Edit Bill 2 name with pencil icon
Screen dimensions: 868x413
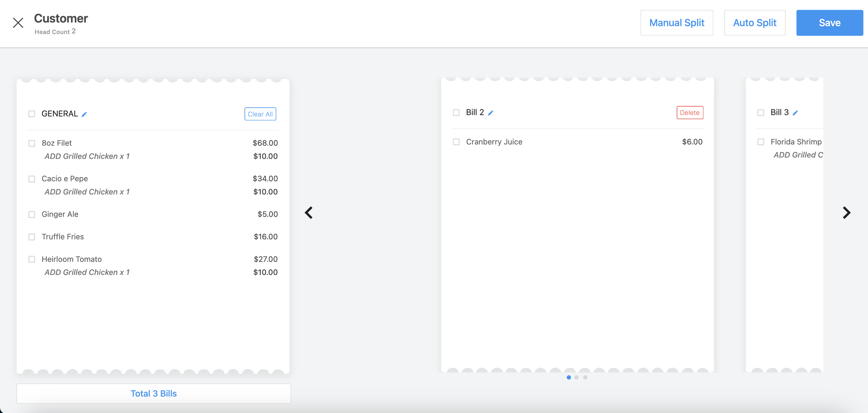[491, 113]
